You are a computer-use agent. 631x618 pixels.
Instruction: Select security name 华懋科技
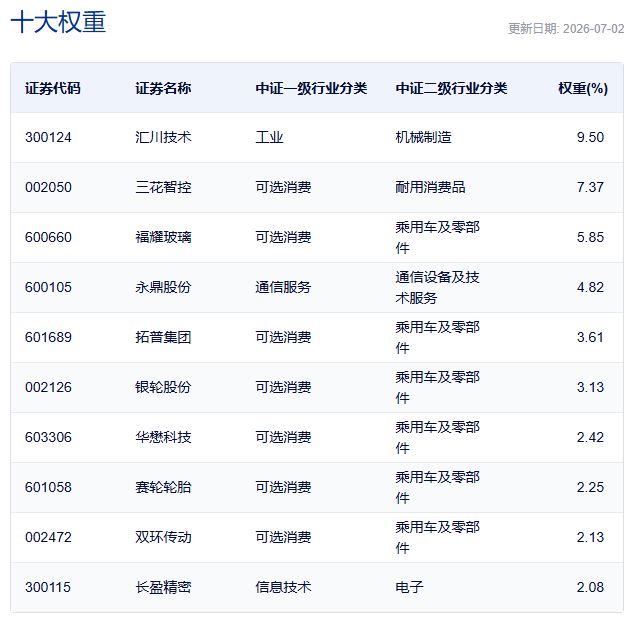(163, 437)
